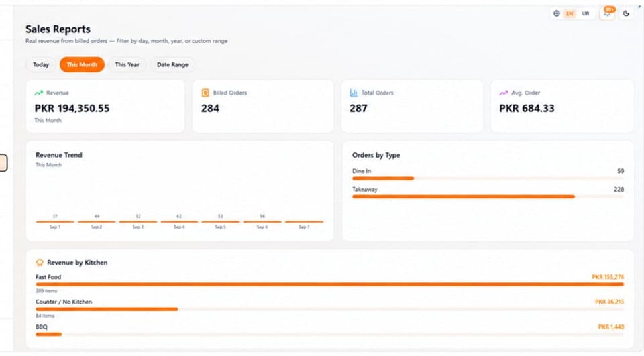Click the Sep 1 bar in Revenue Trend

coord(55,222)
